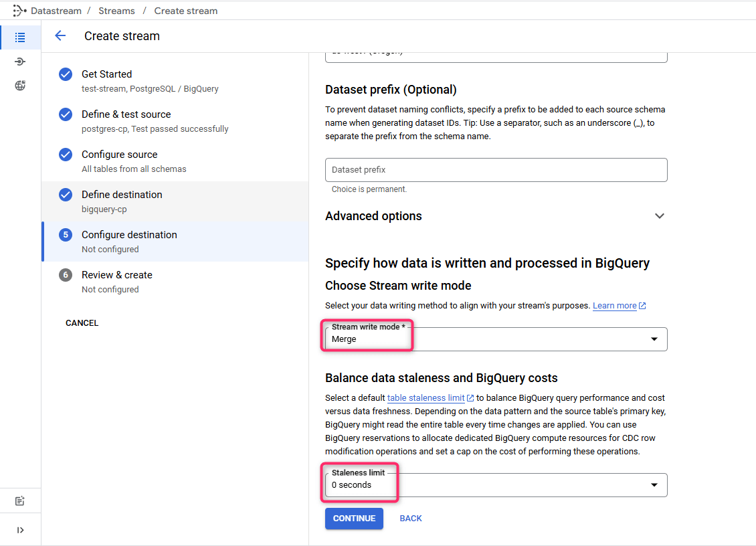756x546 pixels.
Task: Click CANCEL to abort stream creation
Action: 82,323
